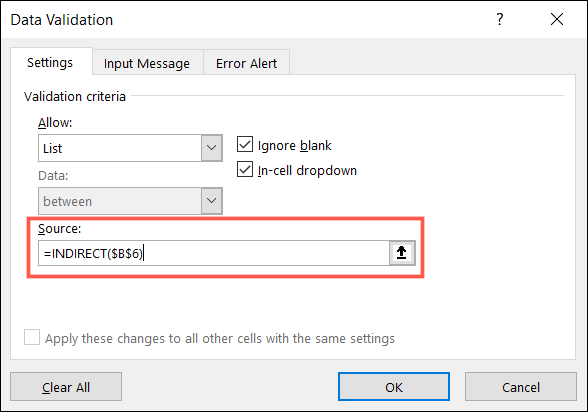Open the Error Alert tab
The width and height of the screenshot is (588, 412).
[x=246, y=63]
